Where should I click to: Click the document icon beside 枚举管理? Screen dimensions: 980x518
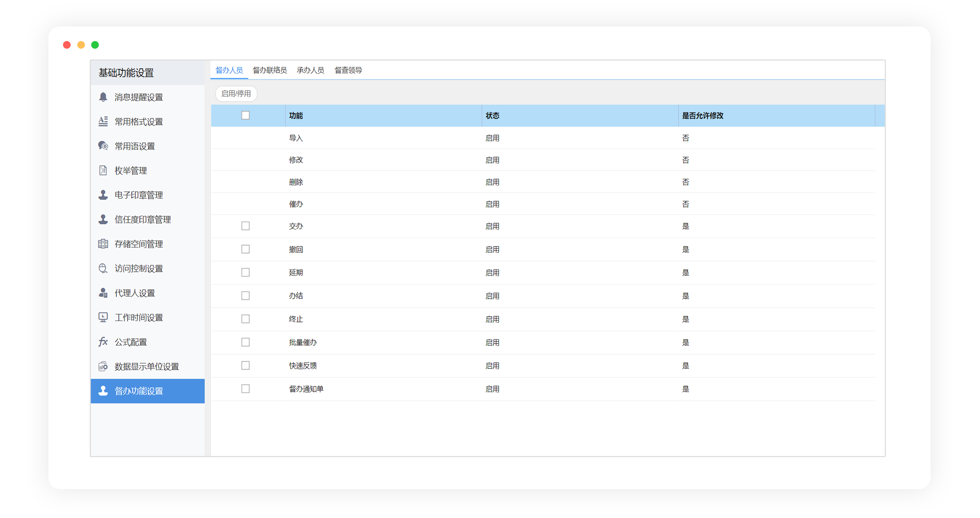coord(103,170)
